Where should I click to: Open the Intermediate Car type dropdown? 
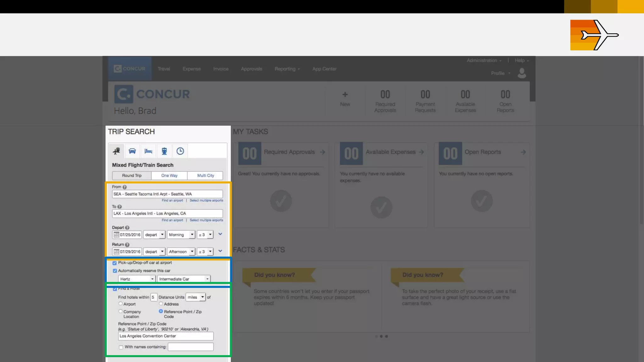(x=184, y=279)
